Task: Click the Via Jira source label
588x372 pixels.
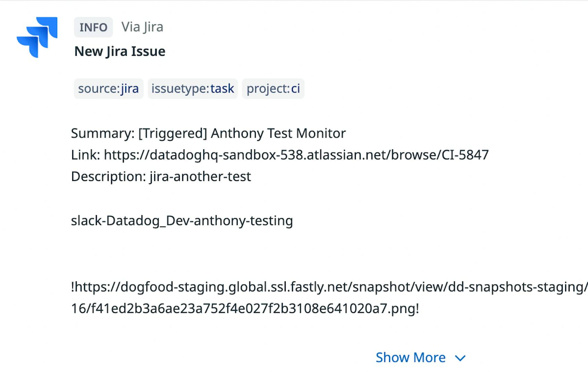Action: pyautogui.click(x=142, y=27)
